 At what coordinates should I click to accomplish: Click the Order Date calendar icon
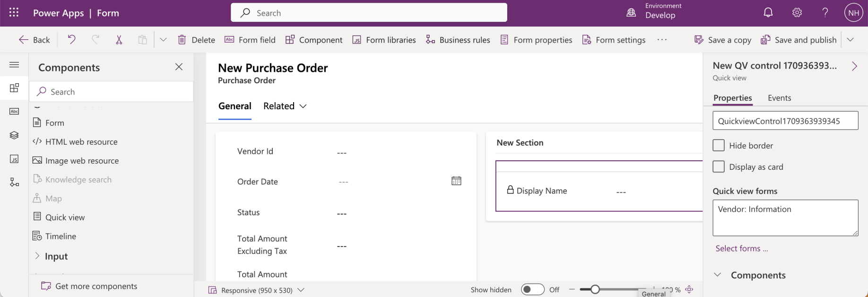click(x=456, y=181)
